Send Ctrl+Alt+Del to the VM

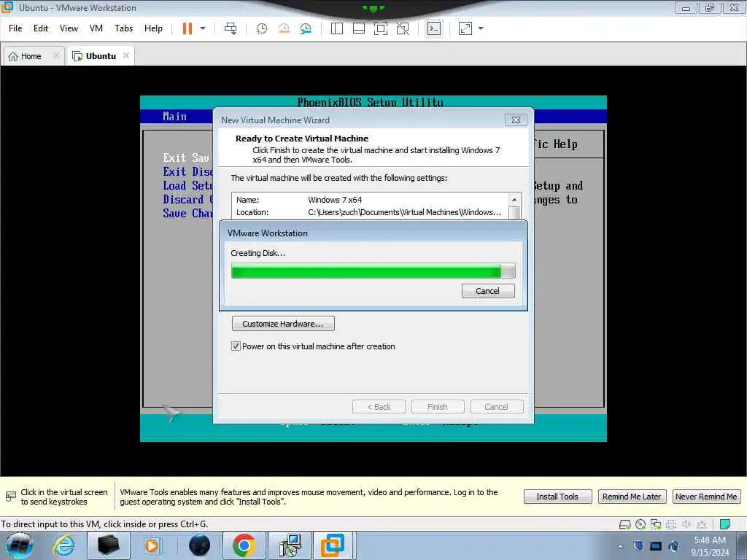coord(231,28)
